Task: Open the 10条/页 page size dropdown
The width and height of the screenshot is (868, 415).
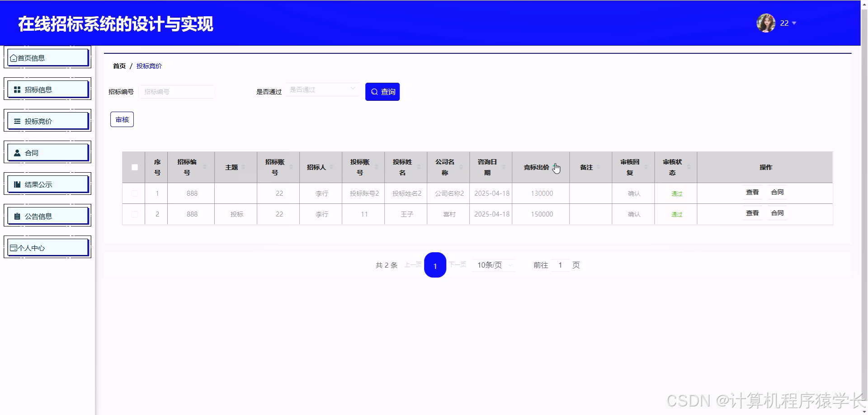Action: (x=493, y=265)
